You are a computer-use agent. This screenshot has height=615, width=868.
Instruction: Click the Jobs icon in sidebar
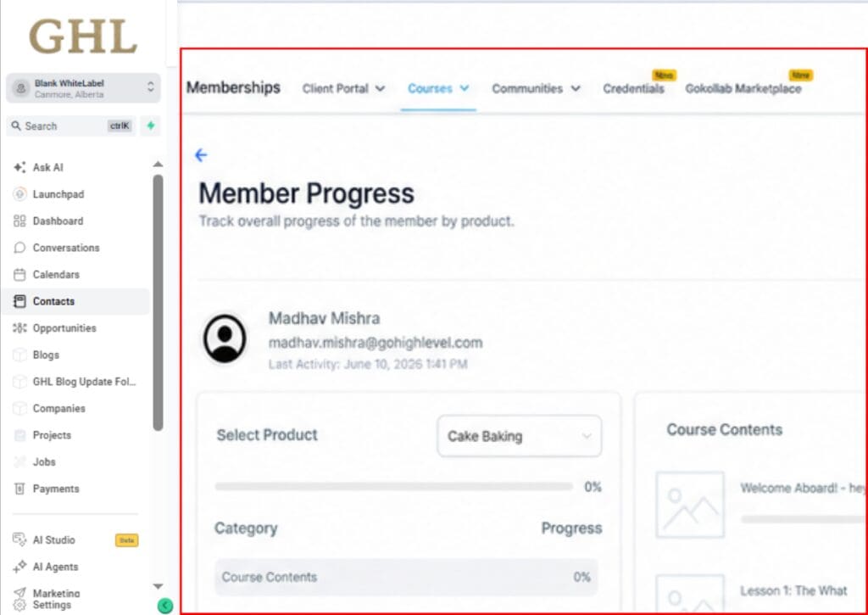19,461
